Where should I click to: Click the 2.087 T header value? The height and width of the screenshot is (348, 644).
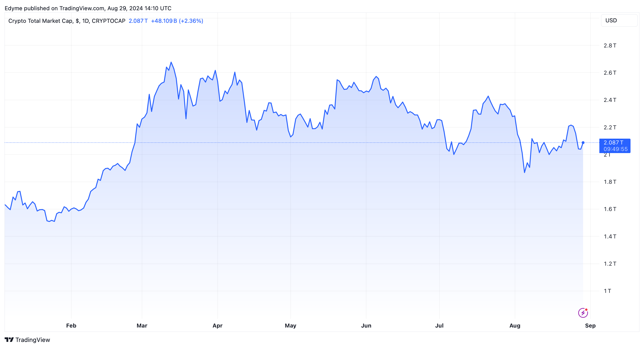click(138, 21)
